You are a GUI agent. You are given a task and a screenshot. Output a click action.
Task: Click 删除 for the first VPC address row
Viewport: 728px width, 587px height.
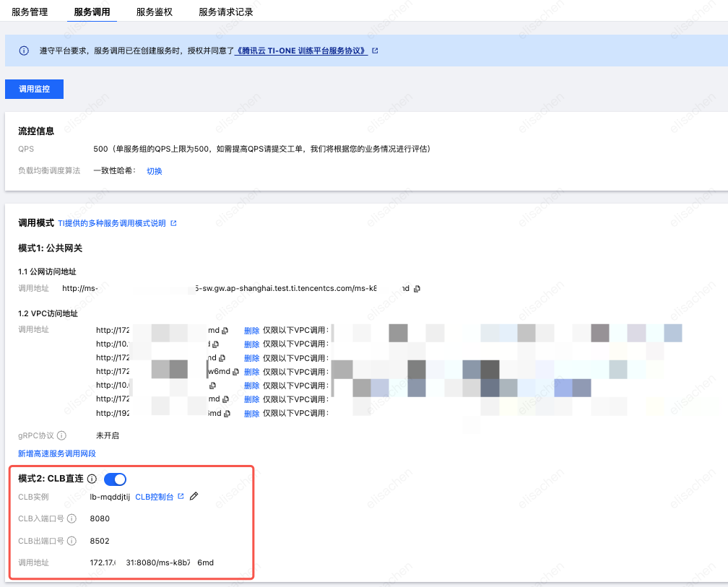coord(251,331)
